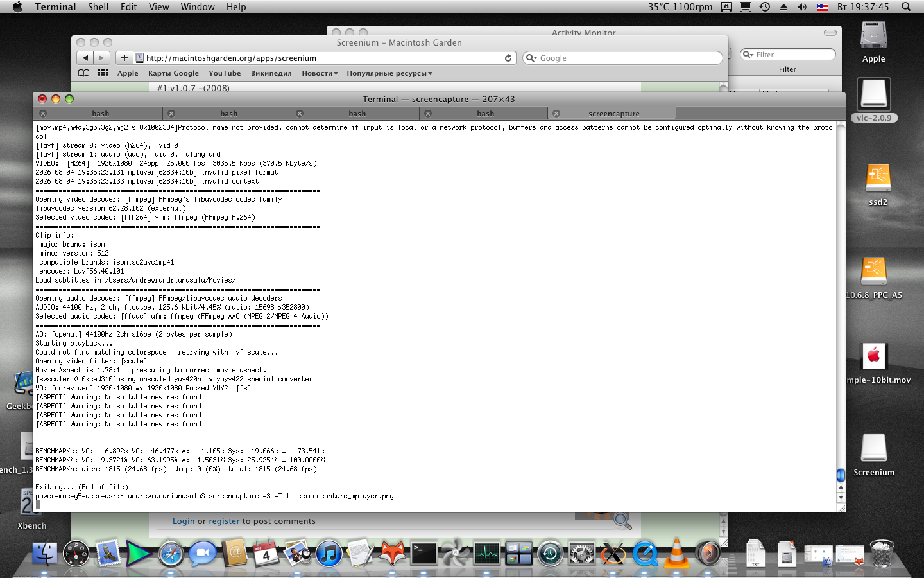The width and height of the screenshot is (924, 578).
Task: Open the Help menu
Action: (236, 7)
